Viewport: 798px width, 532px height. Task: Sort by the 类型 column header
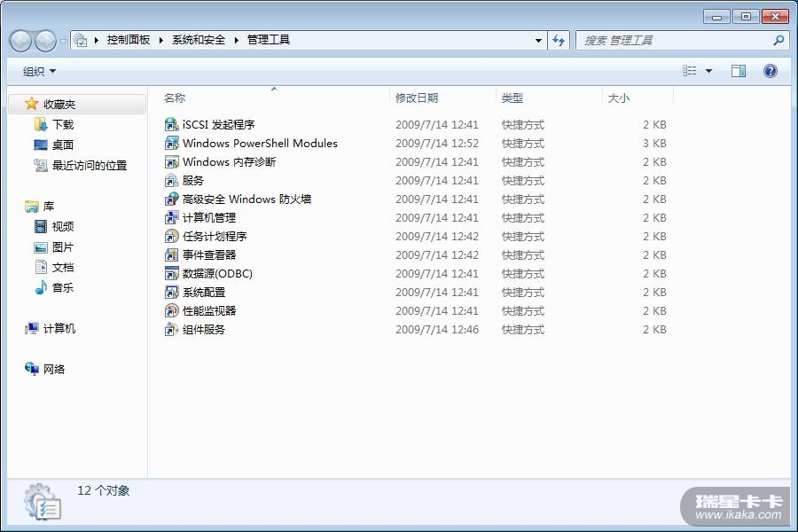click(550, 98)
